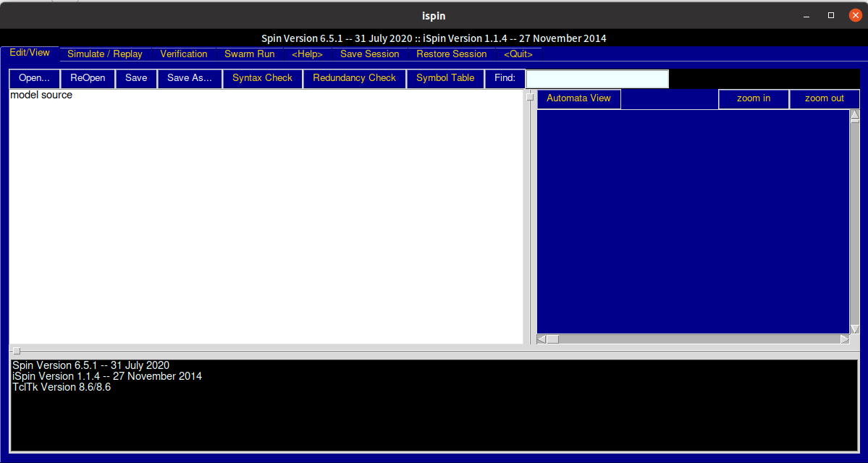
Task: Click the automata canvas left scroll arrow
Action: [x=542, y=339]
